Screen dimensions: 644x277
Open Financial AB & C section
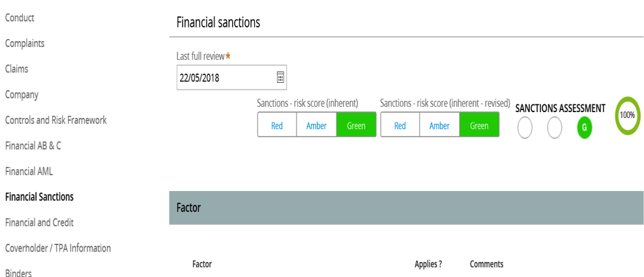[33, 145]
